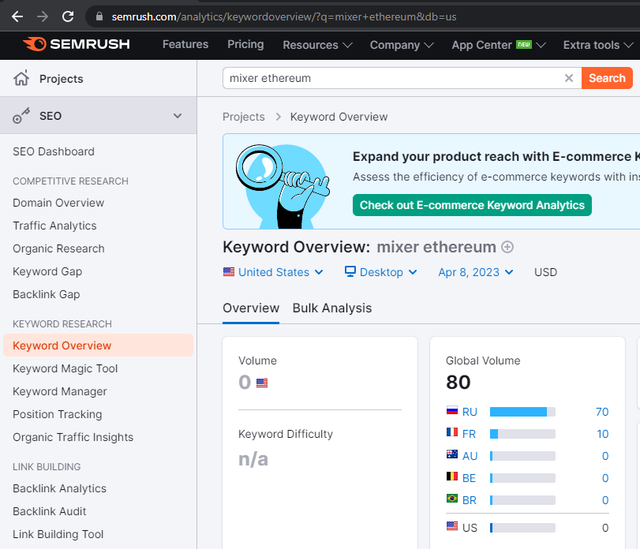Viewport: 640px width, 549px height.
Task: Click the Projects home icon
Action: [21, 78]
